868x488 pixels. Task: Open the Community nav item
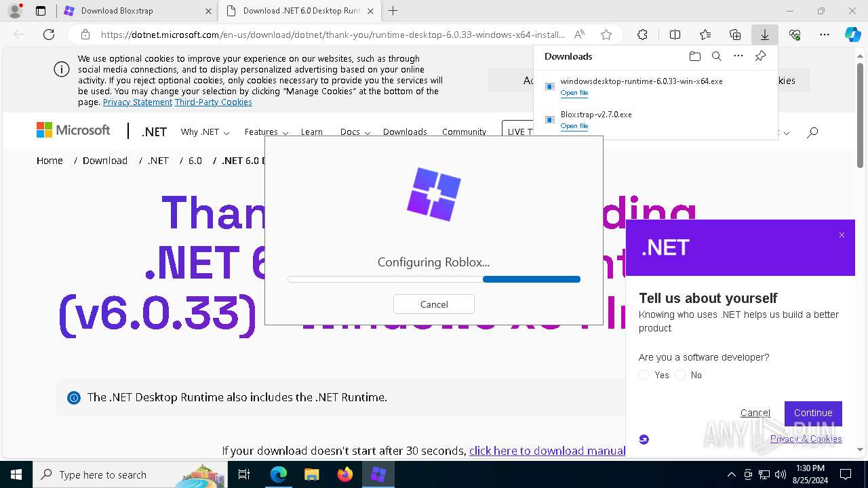pos(464,132)
